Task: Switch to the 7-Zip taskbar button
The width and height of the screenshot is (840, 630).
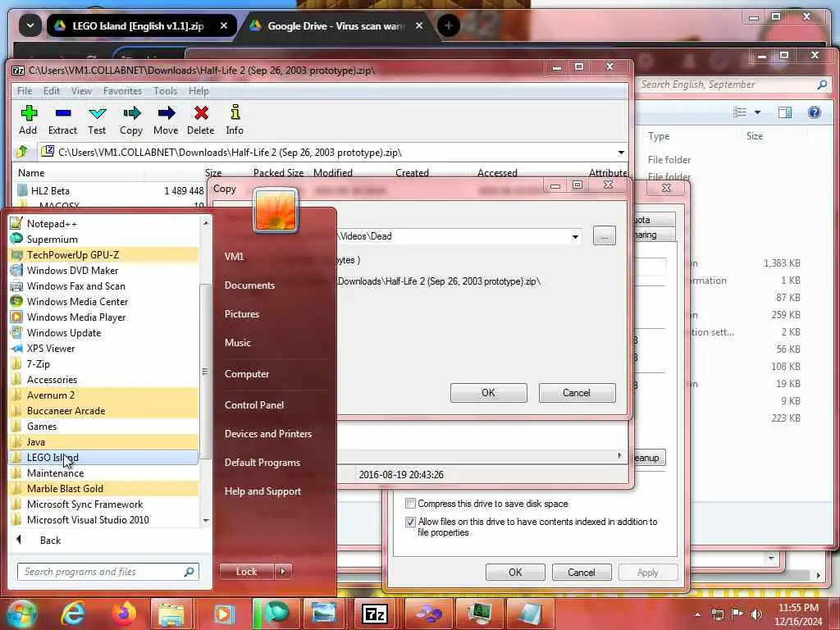Action: point(374,614)
